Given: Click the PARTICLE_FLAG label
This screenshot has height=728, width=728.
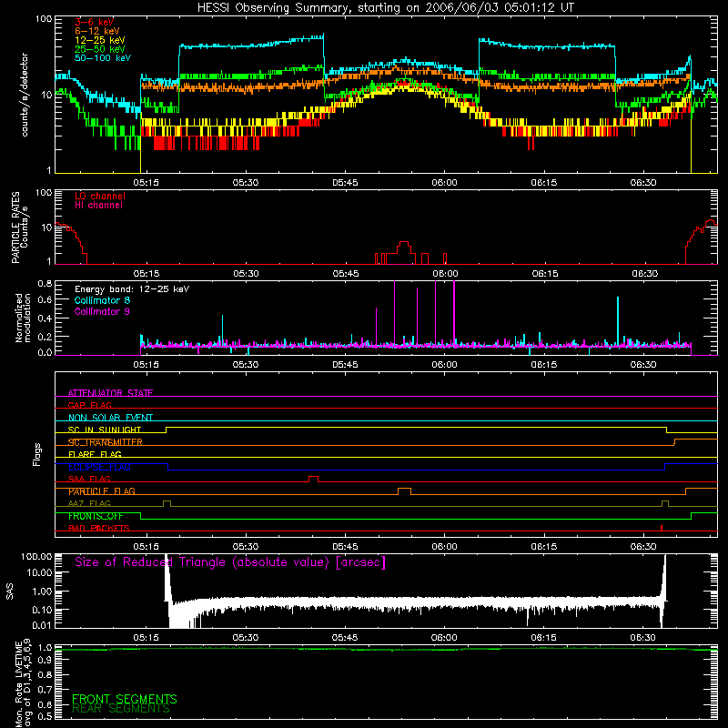Looking at the screenshot, I should [102, 491].
